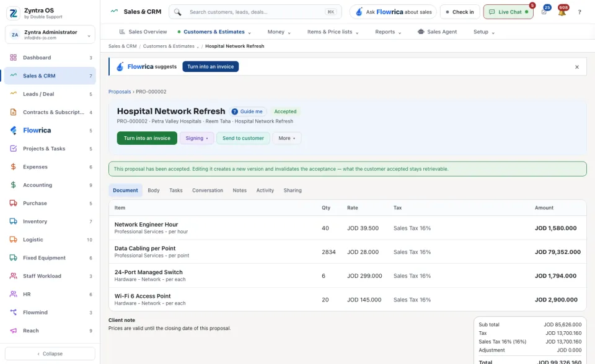Click the Sales Agent robot icon

pyautogui.click(x=421, y=32)
